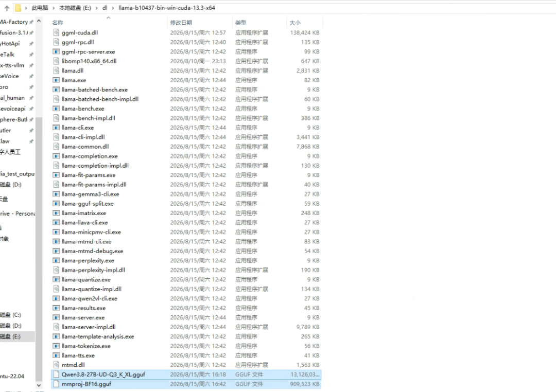
Task: Open MA-Factory in quick access
Action: 14,22
